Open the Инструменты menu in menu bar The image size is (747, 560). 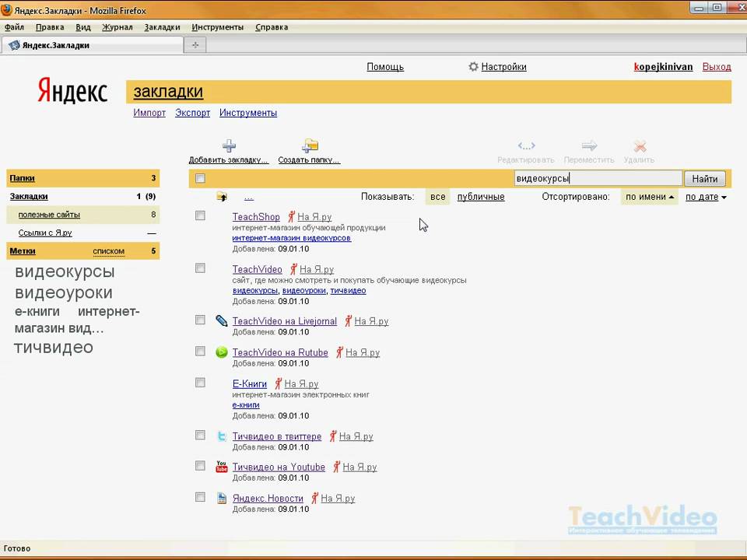(217, 27)
